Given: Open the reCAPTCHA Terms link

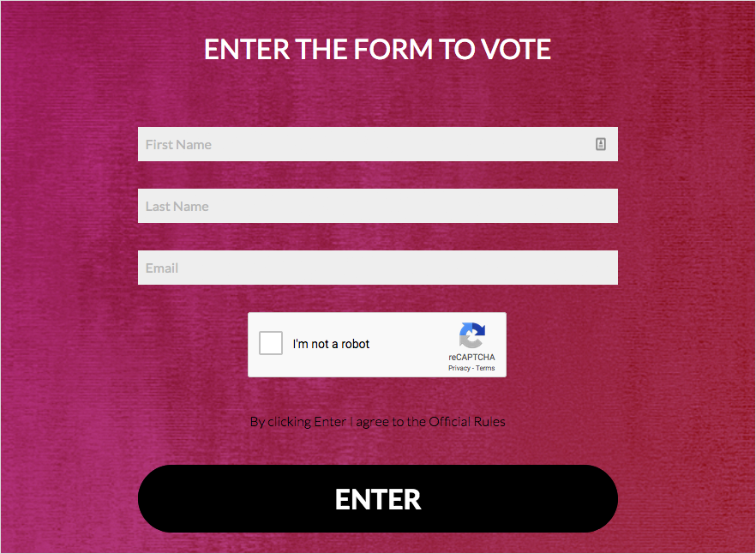Looking at the screenshot, I should pyautogui.click(x=485, y=368).
